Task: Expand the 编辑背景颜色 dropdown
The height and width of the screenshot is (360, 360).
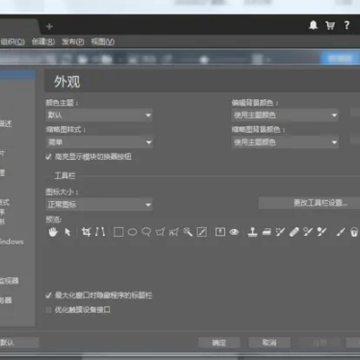Action: click(285, 115)
